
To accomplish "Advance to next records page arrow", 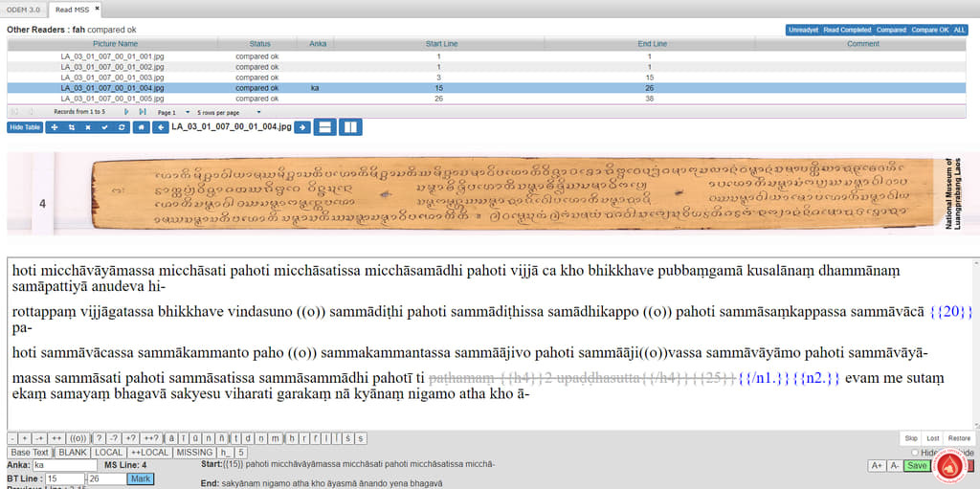I will tap(126, 112).
